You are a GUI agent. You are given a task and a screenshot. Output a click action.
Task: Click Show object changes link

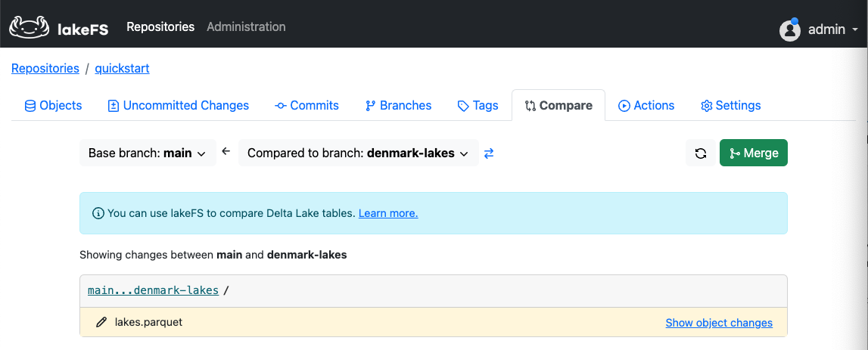click(719, 323)
